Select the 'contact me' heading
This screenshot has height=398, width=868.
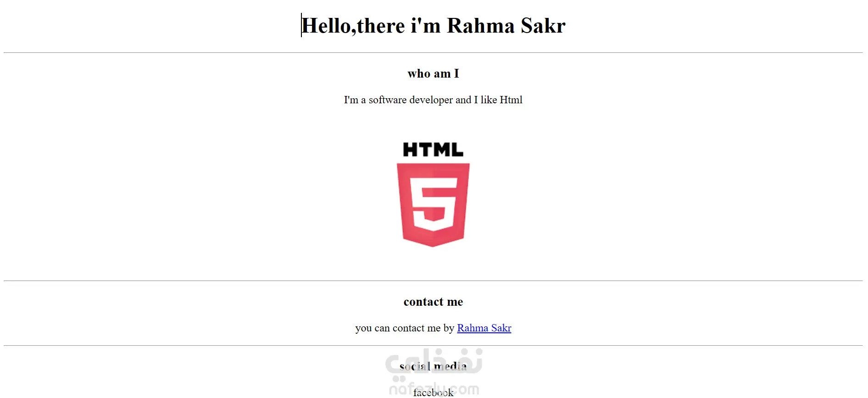point(433,302)
